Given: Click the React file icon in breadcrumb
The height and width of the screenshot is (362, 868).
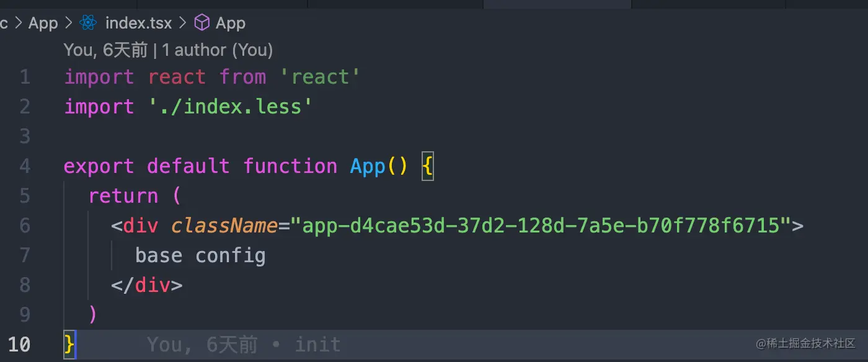Looking at the screenshot, I should 89,23.
